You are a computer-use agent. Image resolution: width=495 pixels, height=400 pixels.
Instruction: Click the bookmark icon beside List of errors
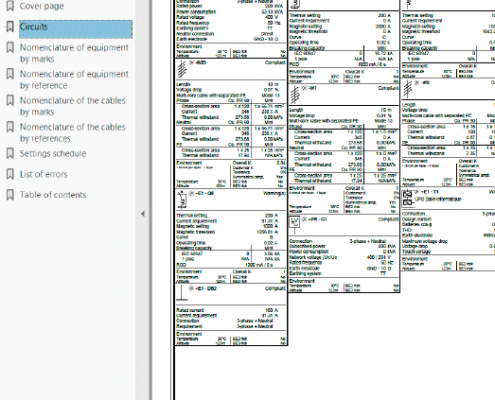pos(10,174)
